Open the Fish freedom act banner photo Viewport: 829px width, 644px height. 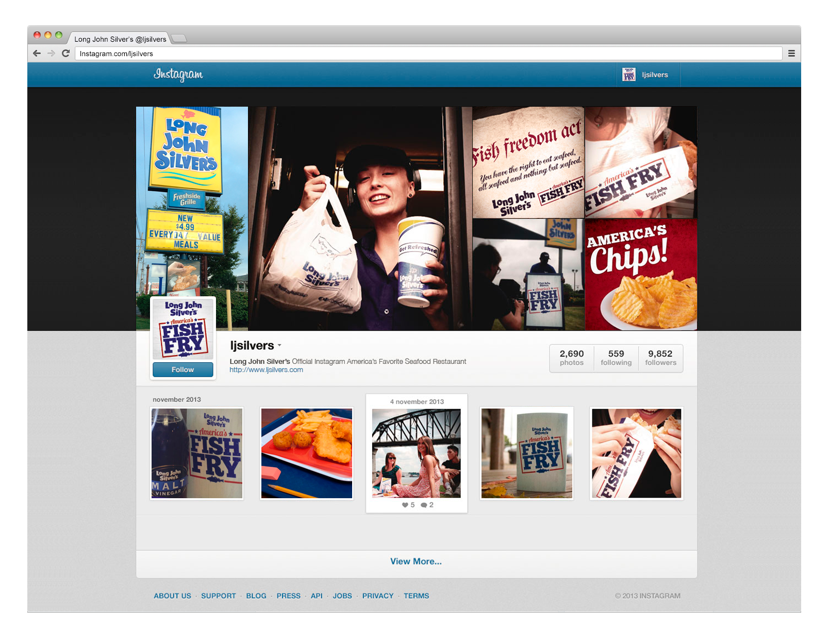click(x=528, y=162)
